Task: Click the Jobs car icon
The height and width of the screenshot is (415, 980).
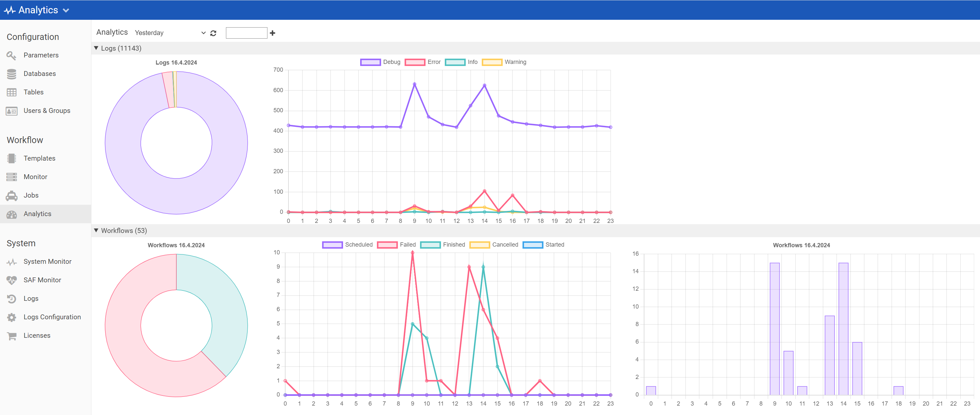Action: [11, 196]
